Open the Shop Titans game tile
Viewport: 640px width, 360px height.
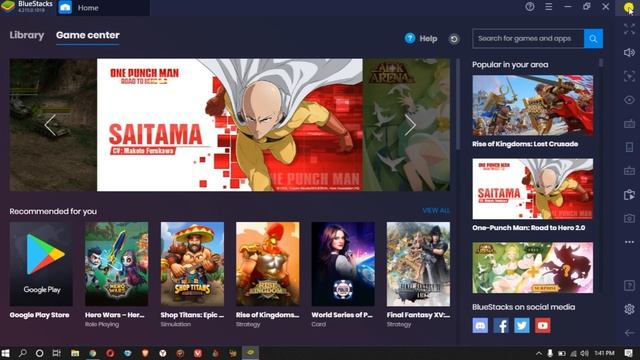pos(192,264)
